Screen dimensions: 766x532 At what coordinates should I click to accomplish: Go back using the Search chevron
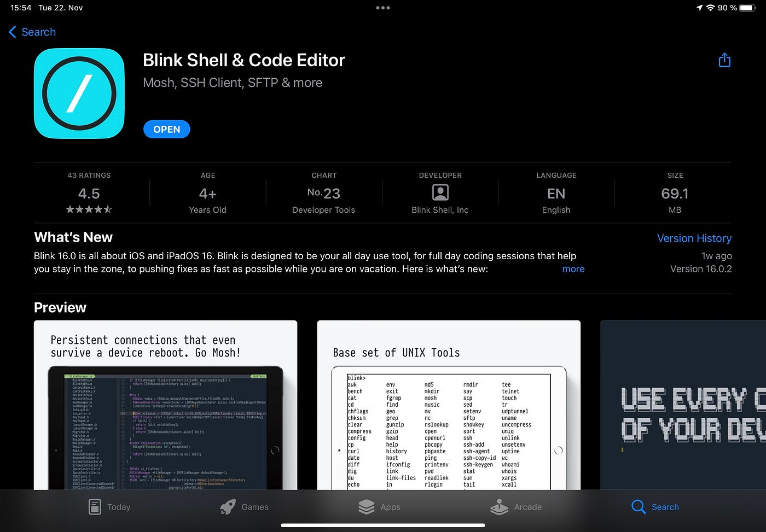(32, 32)
